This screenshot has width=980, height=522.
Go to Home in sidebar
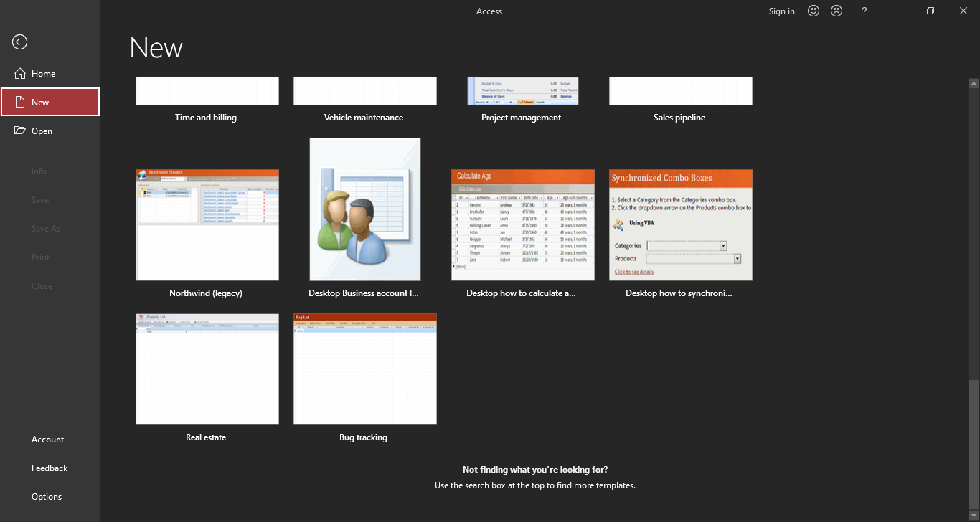[x=43, y=74]
